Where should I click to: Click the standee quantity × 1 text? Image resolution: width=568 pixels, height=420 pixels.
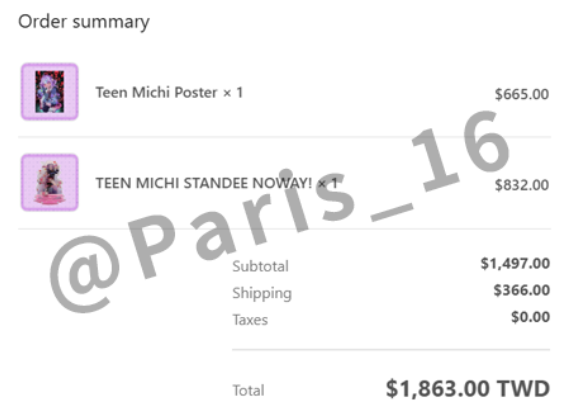pos(328,183)
